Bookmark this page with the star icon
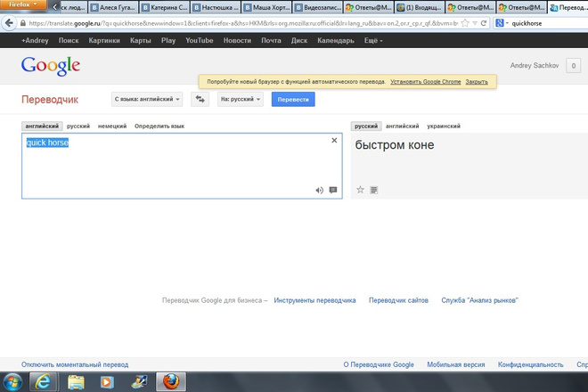This screenshot has height=392, width=588. pos(465,23)
